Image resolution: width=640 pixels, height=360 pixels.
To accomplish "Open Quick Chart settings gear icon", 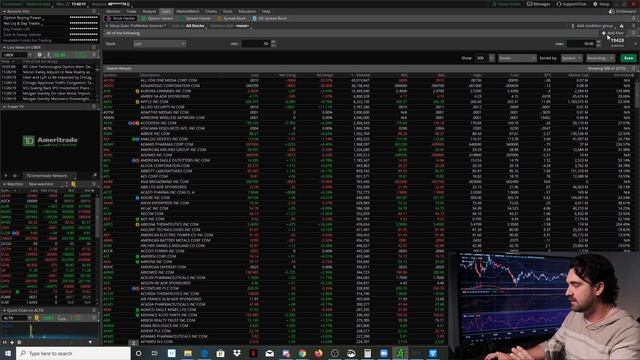I will click(19, 342).
